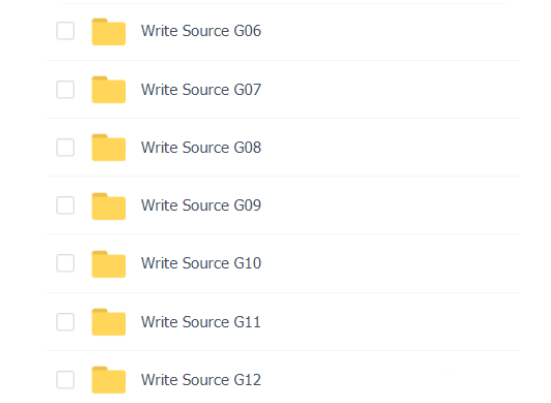Select the checkbox next to Write Source G12
Image resolution: width=551 pixels, height=403 pixels.
65,380
